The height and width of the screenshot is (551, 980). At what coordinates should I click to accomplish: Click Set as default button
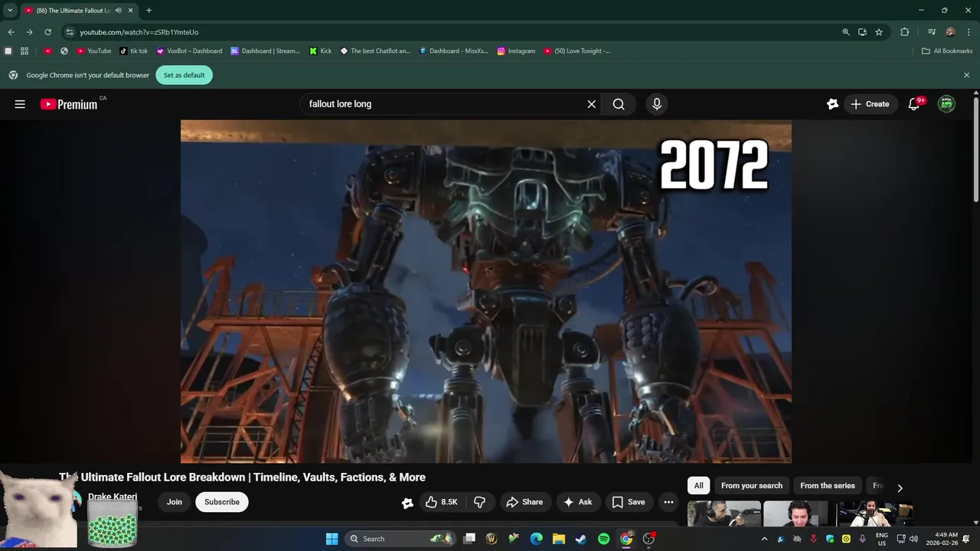(x=184, y=75)
